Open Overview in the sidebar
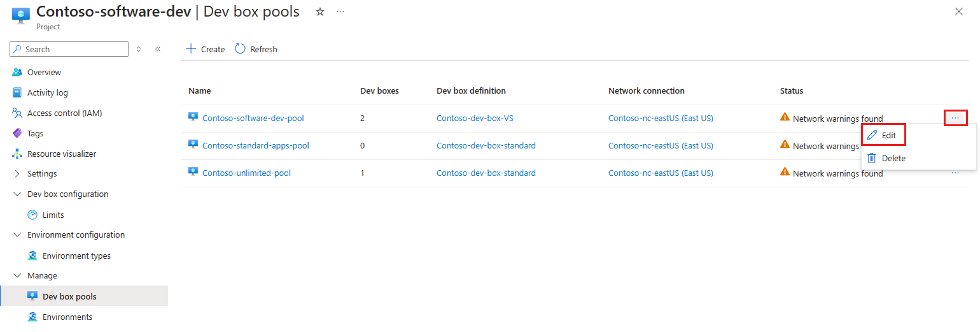This screenshot has width=980, height=332. (x=45, y=72)
